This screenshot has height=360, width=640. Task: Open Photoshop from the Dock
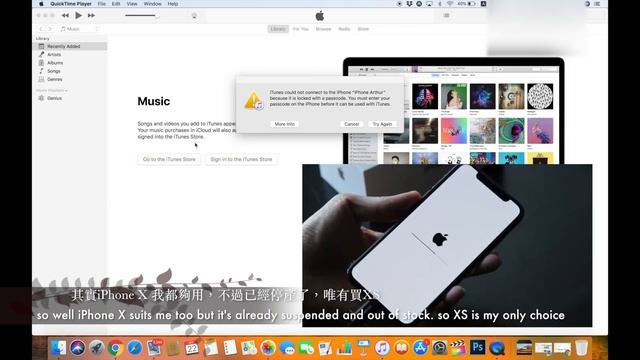click(478, 348)
